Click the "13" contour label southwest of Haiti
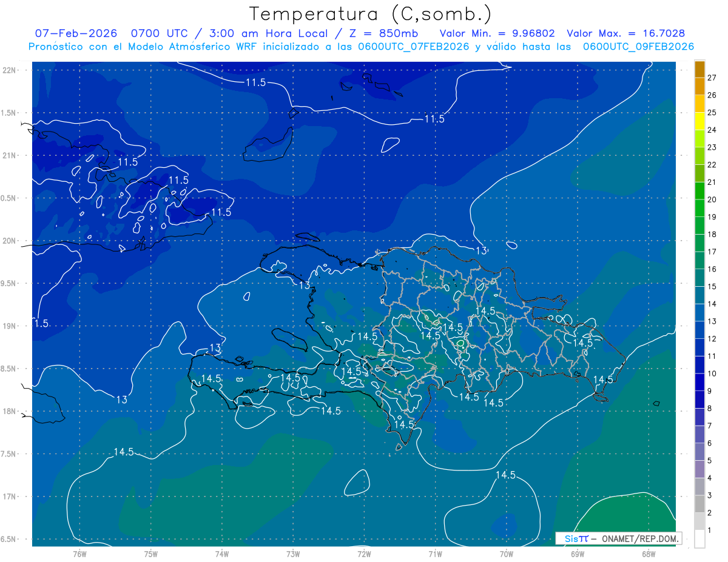Viewport: 728px width, 562px height. [x=122, y=400]
